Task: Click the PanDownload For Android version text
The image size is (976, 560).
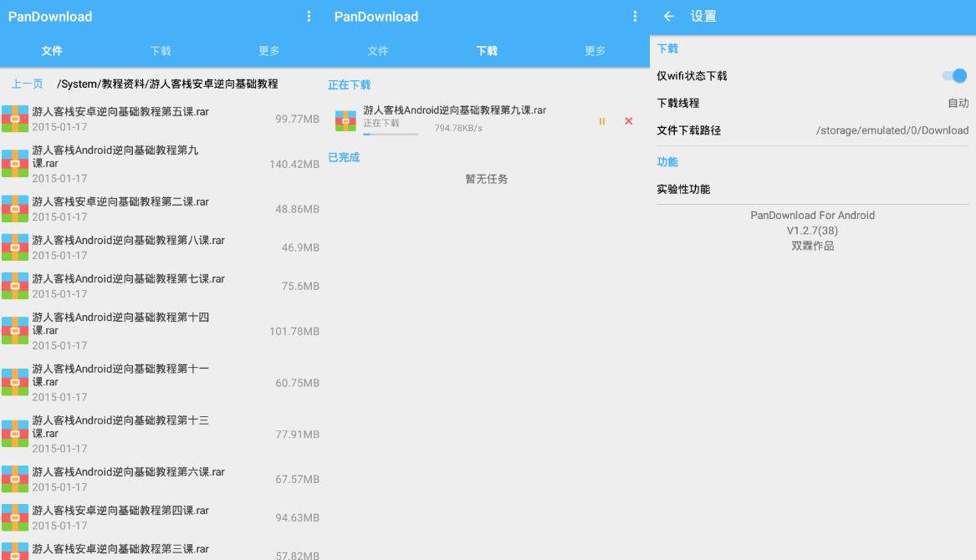Action: pos(812,216)
